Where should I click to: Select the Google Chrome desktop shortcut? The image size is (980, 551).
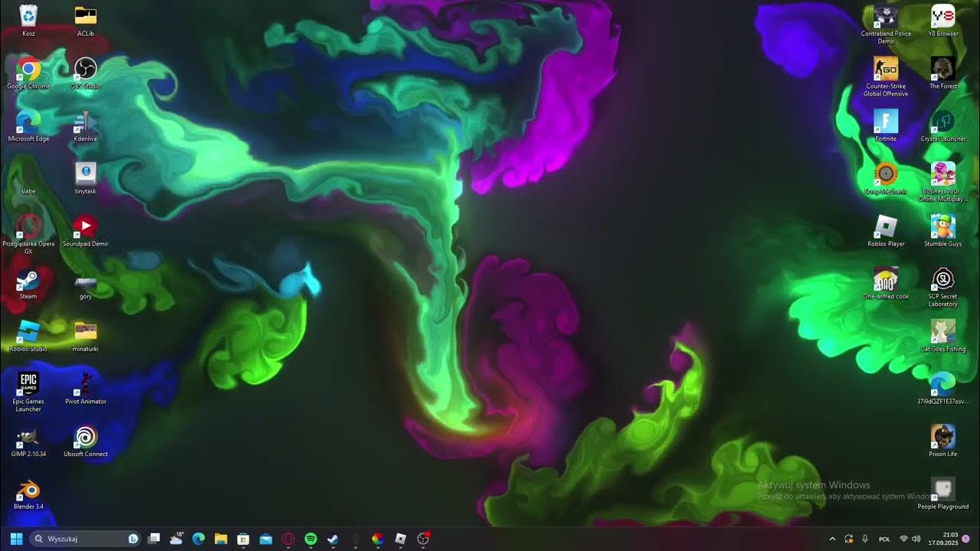click(x=28, y=73)
